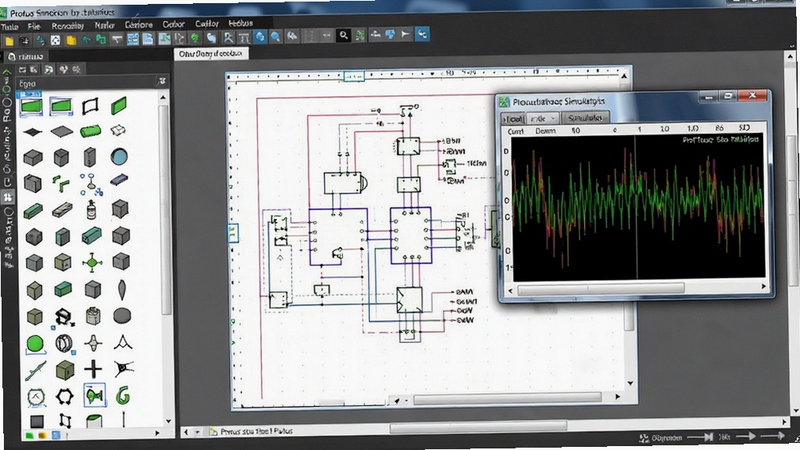Click the palette scrollbar down arrow

pyautogui.click(x=168, y=421)
